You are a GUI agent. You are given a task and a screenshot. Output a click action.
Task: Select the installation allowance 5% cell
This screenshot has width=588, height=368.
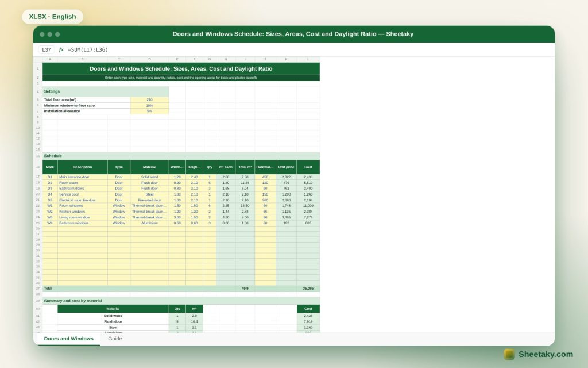tap(149, 111)
